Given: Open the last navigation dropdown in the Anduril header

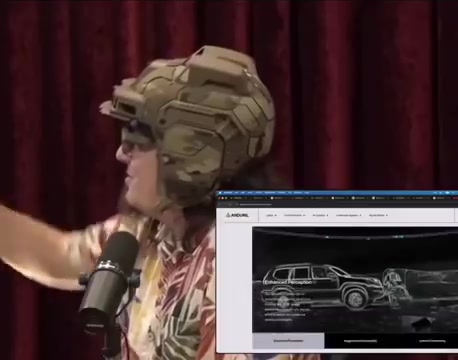Looking at the screenshot, I should coord(378,215).
